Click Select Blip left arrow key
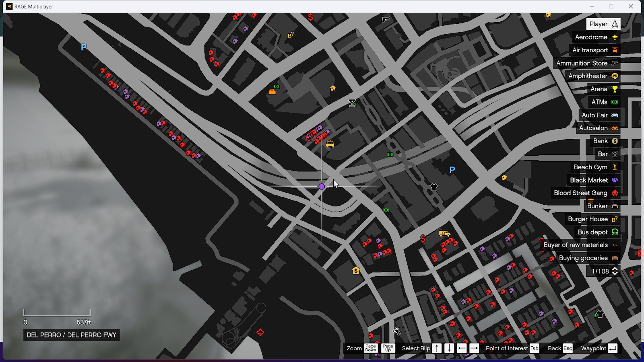Image resolution: width=644 pixels, height=362 pixels. coord(462,348)
